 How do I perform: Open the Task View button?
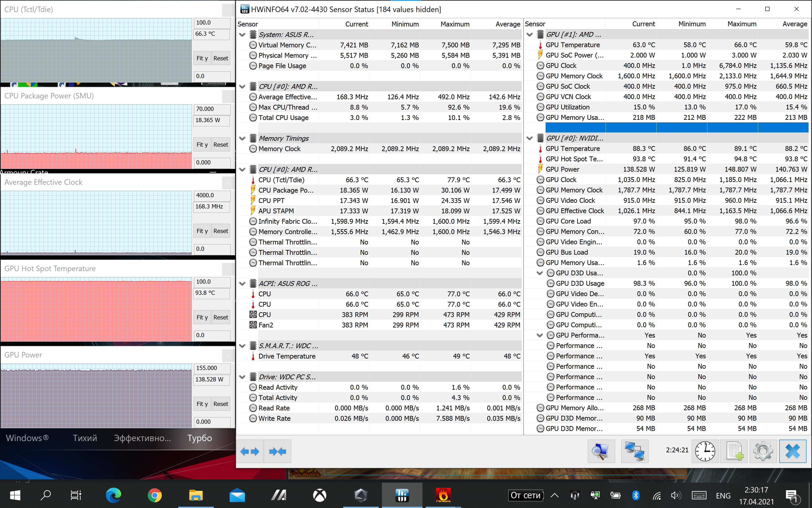coord(76,495)
